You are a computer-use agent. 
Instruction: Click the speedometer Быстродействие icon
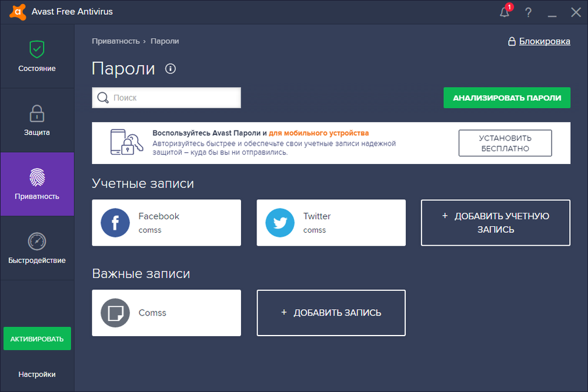tap(36, 242)
